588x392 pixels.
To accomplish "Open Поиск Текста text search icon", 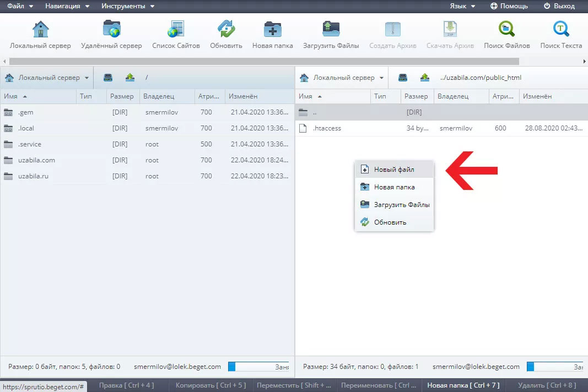I will [561, 29].
